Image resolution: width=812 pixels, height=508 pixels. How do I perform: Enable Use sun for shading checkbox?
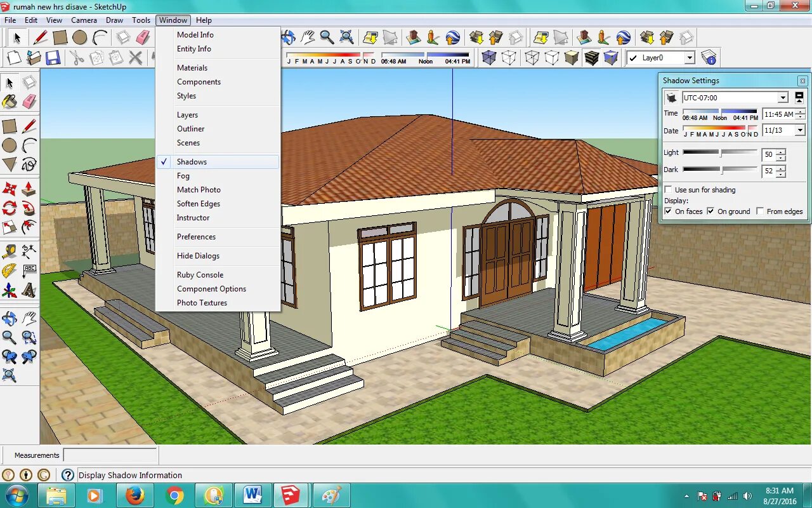pos(668,190)
